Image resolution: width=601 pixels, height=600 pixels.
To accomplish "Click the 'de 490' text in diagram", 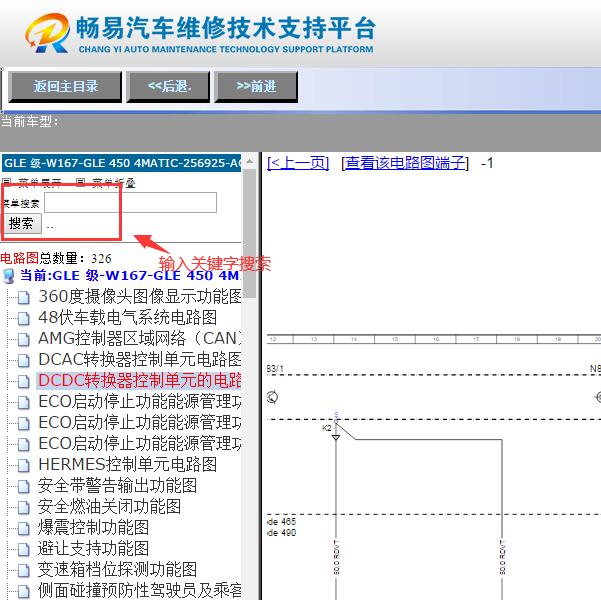I will tap(282, 533).
